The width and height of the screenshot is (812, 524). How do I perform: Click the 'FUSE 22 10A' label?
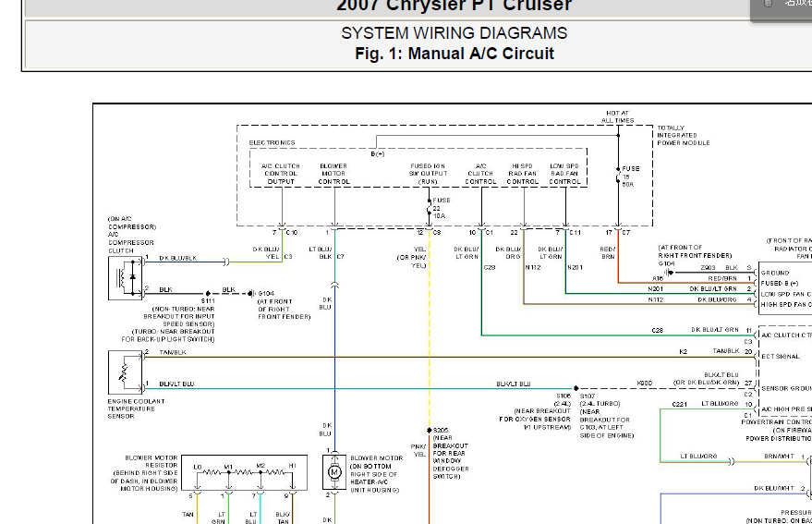coord(442,208)
